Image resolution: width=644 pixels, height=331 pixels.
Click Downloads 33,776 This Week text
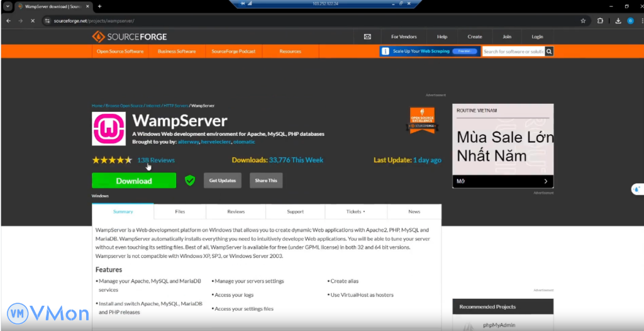click(277, 160)
